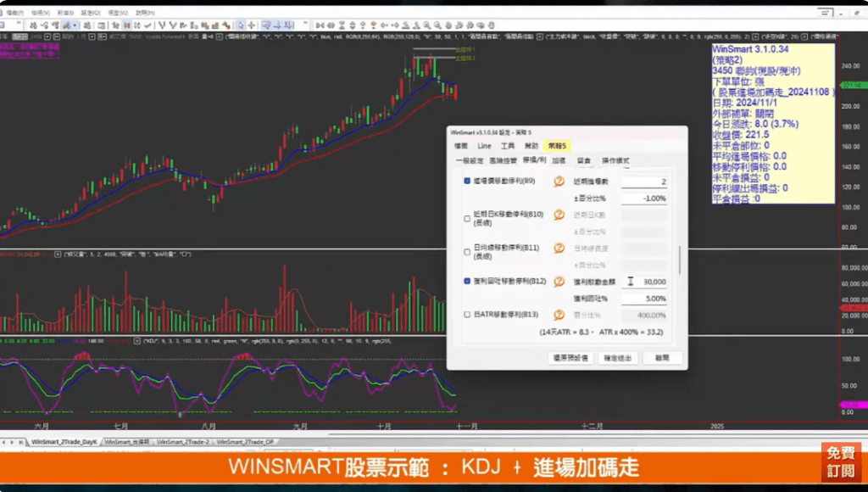Image resolution: width=868 pixels, height=492 pixels.
Task: Open Line menu in WinSmart dialog
Action: (x=484, y=146)
